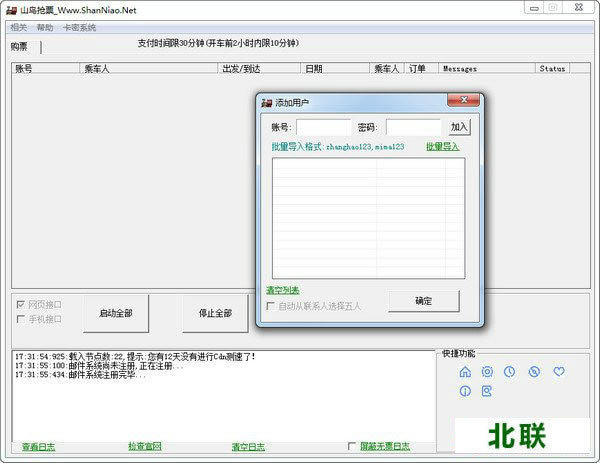Image resolution: width=600 pixels, height=463 pixels.
Task: Focus the 账号 input field
Action: tap(323, 127)
